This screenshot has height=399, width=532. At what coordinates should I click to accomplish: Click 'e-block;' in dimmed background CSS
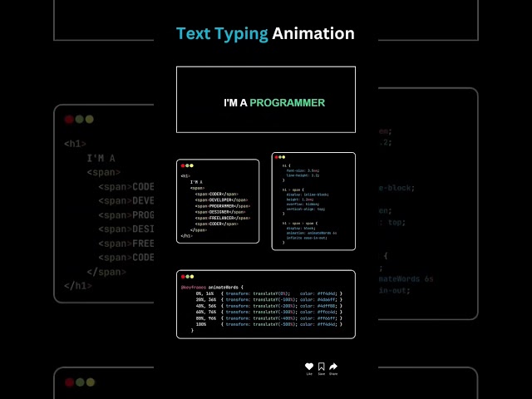coord(397,188)
